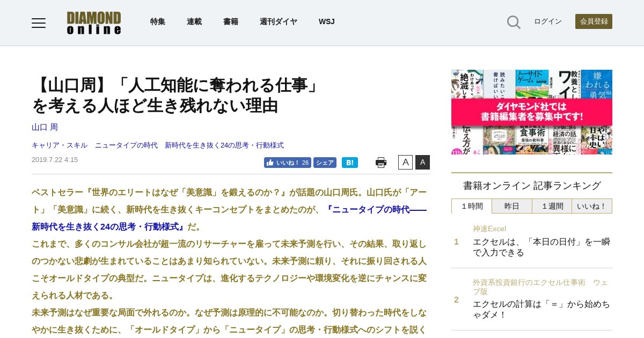Go to Diamond Online home logo
The height and width of the screenshot is (338, 644).
pos(94,23)
